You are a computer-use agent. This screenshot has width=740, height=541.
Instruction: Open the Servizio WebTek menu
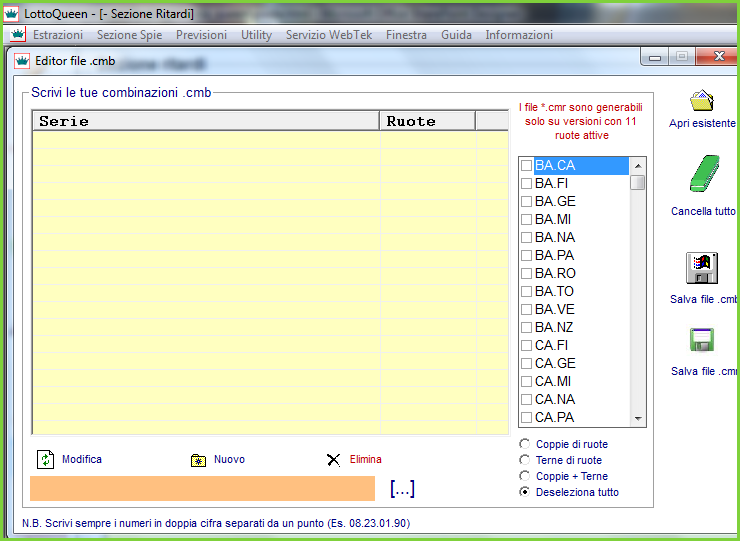(329, 35)
